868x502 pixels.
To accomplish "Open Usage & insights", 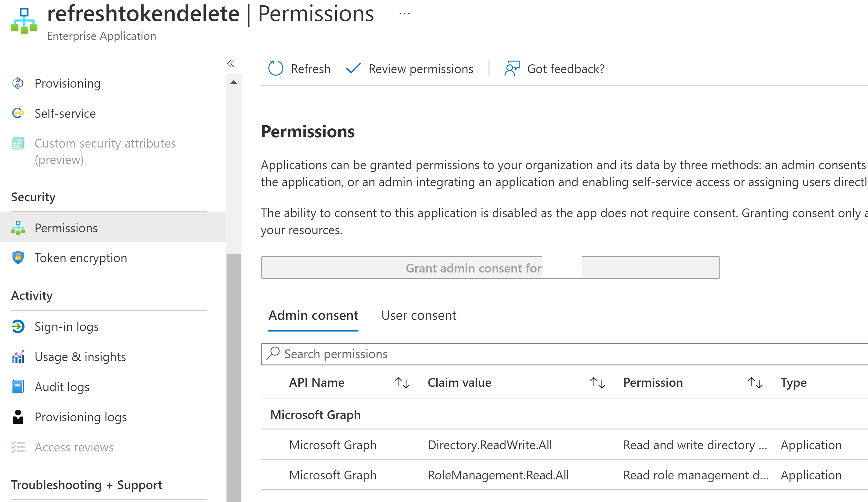I will (x=80, y=357).
